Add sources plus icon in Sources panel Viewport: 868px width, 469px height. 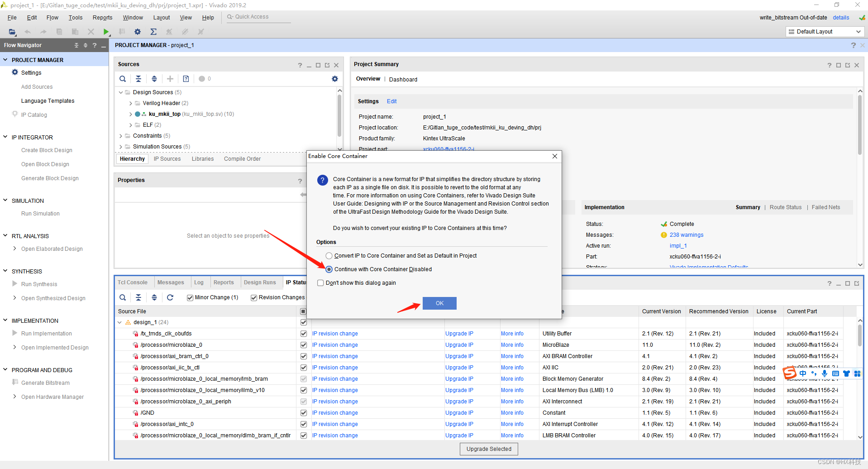click(x=170, y=79)
